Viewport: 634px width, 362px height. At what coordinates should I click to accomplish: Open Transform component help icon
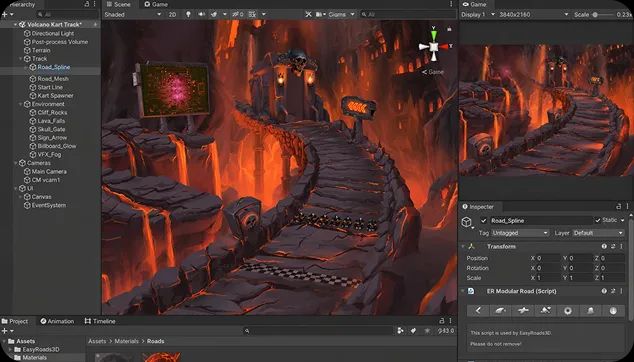[604, 246]
